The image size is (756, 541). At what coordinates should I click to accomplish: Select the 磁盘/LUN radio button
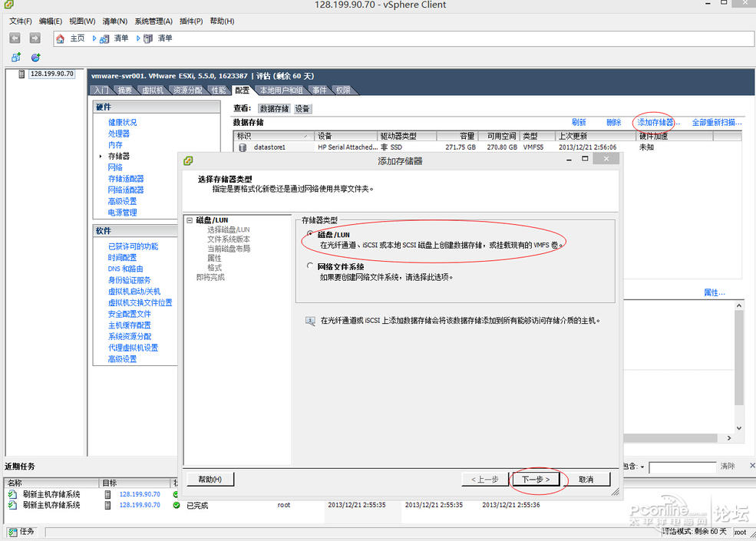click(x=309, y=233)
